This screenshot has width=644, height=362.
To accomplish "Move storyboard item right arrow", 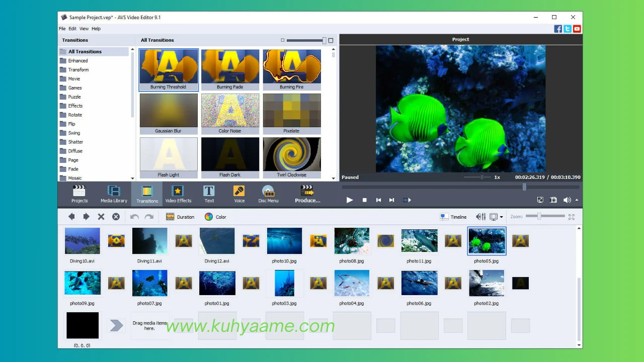I will tap(86, 217).
